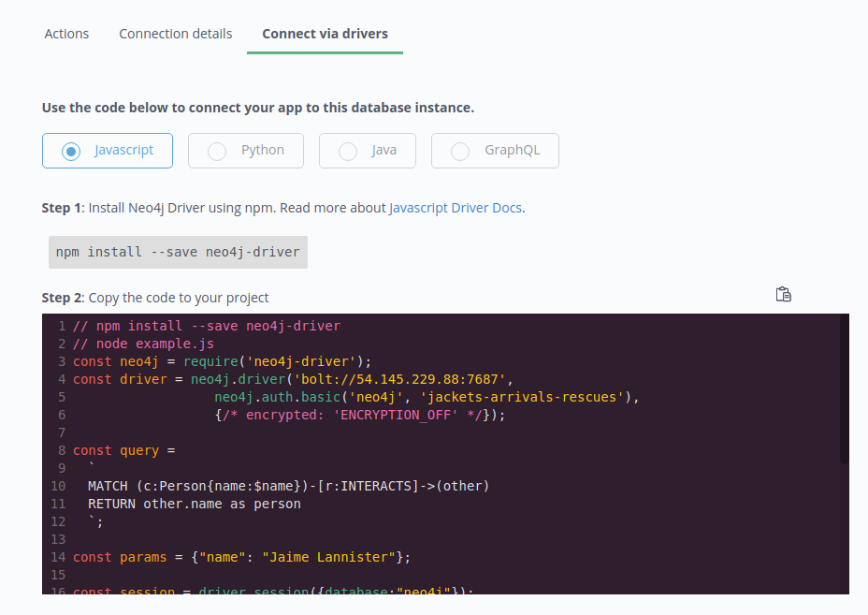Switch to the Actions tab
The width and height of the screenshot is (868, 615).
[66, 34]
